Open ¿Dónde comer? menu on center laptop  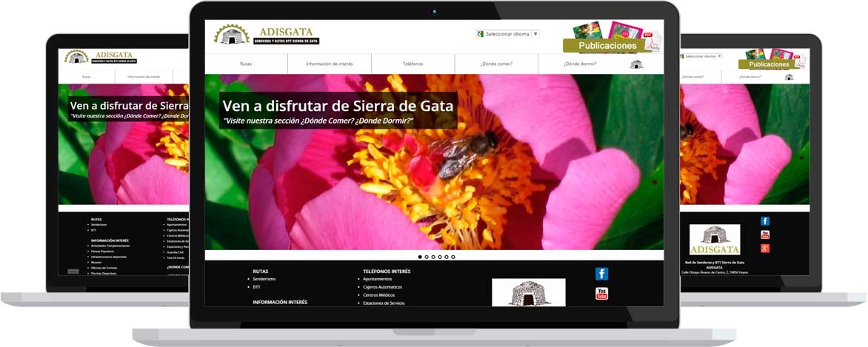[x=496, y=64]
